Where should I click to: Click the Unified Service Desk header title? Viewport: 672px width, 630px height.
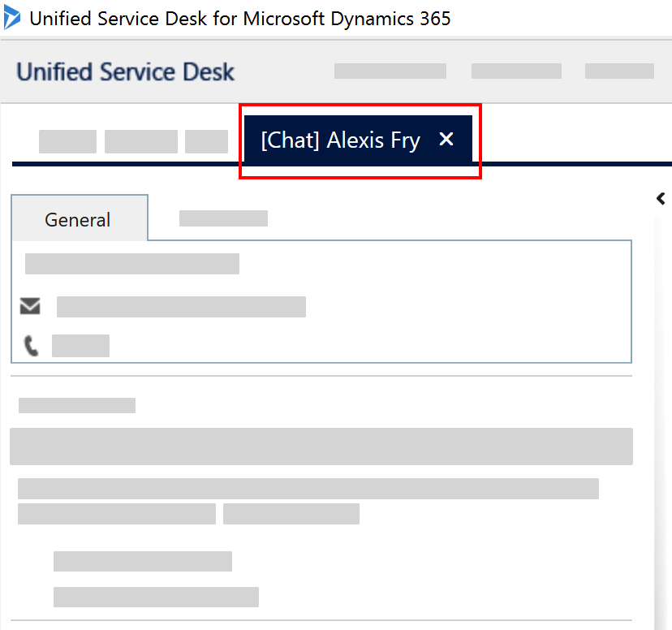(x=125, y=71)
